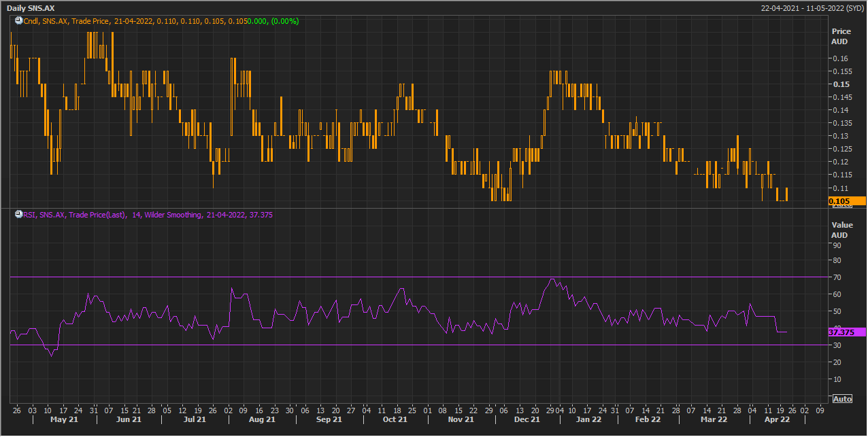Click the 'Dec 21' month label
Viewport: 868px width, 437px height.
(x=527, y=420)
